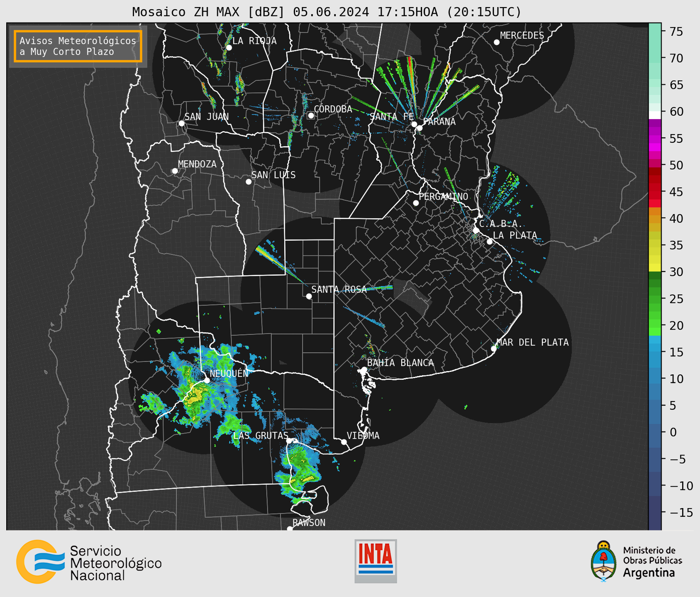The width and height of the screenshot is (700, 597).
Task: Click the MERCEDES label text
Action: (x=522, y=36)
